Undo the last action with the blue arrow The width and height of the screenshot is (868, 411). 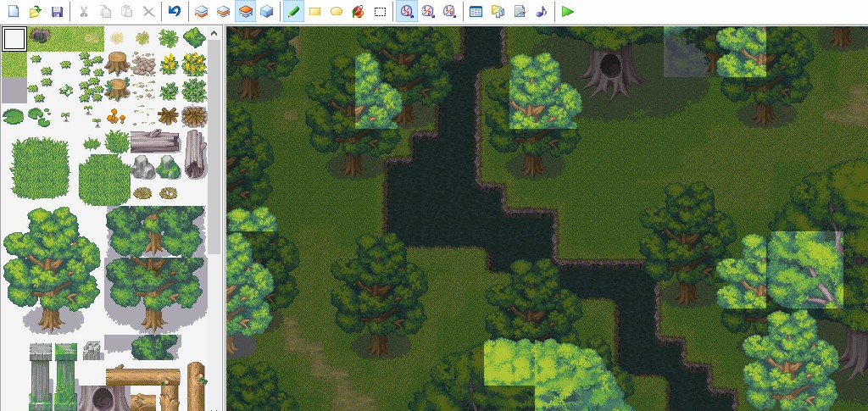click(175, 11)
